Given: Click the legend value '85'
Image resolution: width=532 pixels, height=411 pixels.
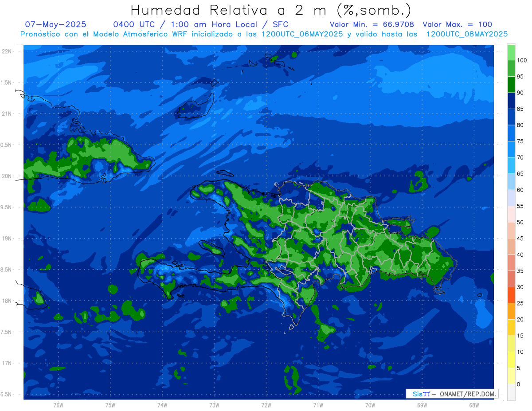Looking at the screenshot, I should pyautogui.click(x=520, y=109).
